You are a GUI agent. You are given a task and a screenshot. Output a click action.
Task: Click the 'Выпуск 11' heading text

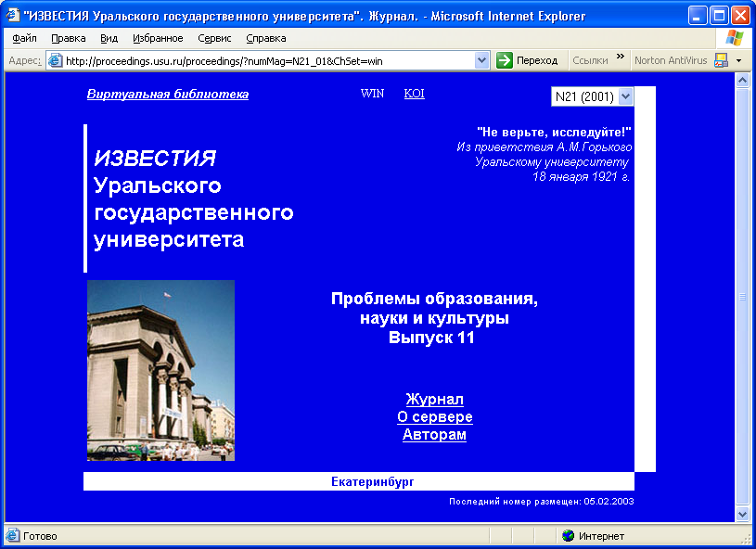pyautogui.click(x=431, y=338)
